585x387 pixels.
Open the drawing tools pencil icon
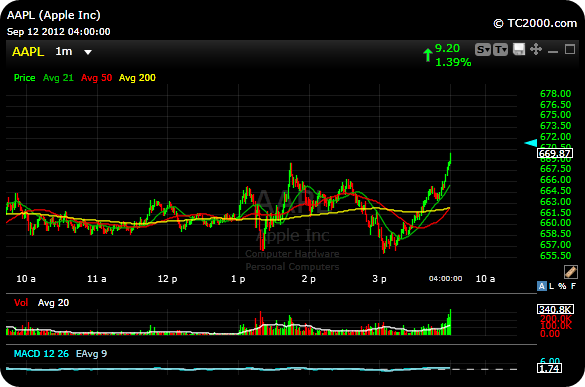[x=571, y=272]
